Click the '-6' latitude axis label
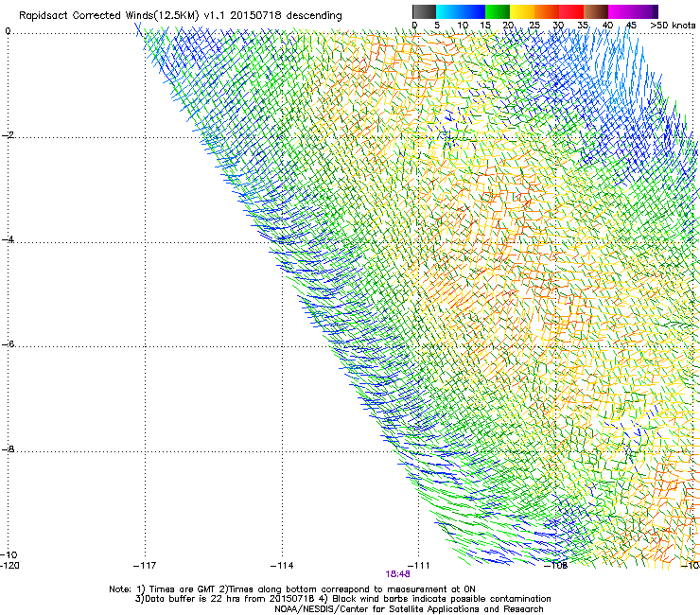 (x=8, y=344)
